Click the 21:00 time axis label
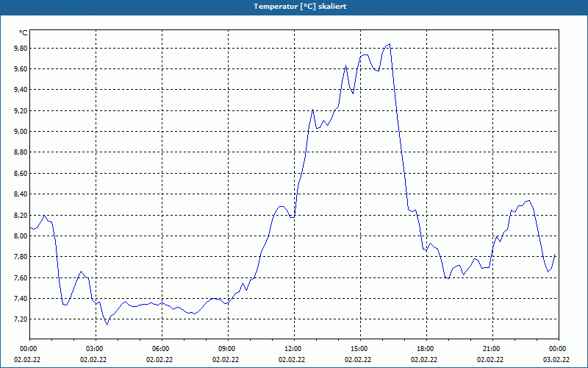588x368 pixels. tap(492, 349)
